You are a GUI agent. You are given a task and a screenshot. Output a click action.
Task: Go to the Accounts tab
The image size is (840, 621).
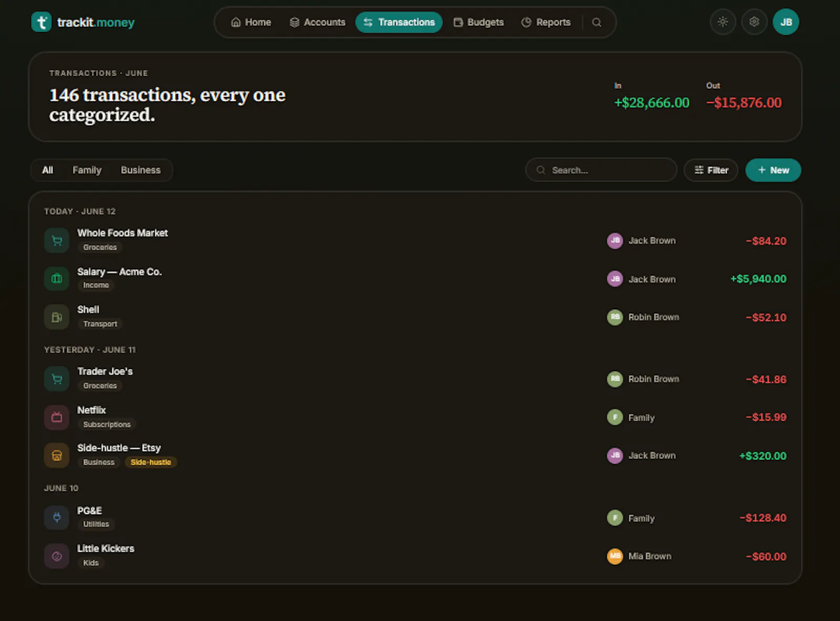tap(318, 22)
